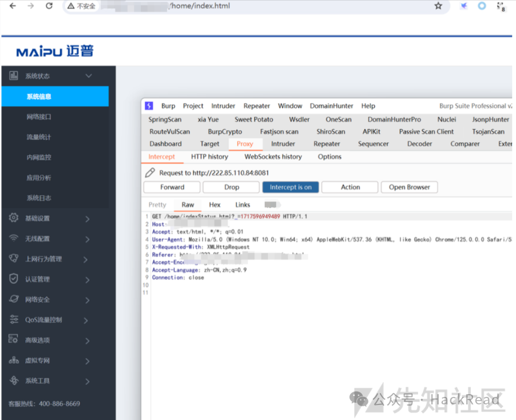516x420 pixels.
Task: Expand the 高级选项 menu arrow
Action: coord(87,341)
